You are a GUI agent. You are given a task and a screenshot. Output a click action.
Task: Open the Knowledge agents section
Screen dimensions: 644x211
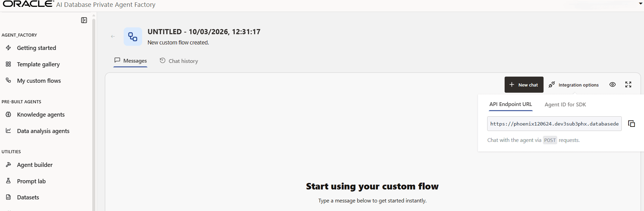click(41, 114)
